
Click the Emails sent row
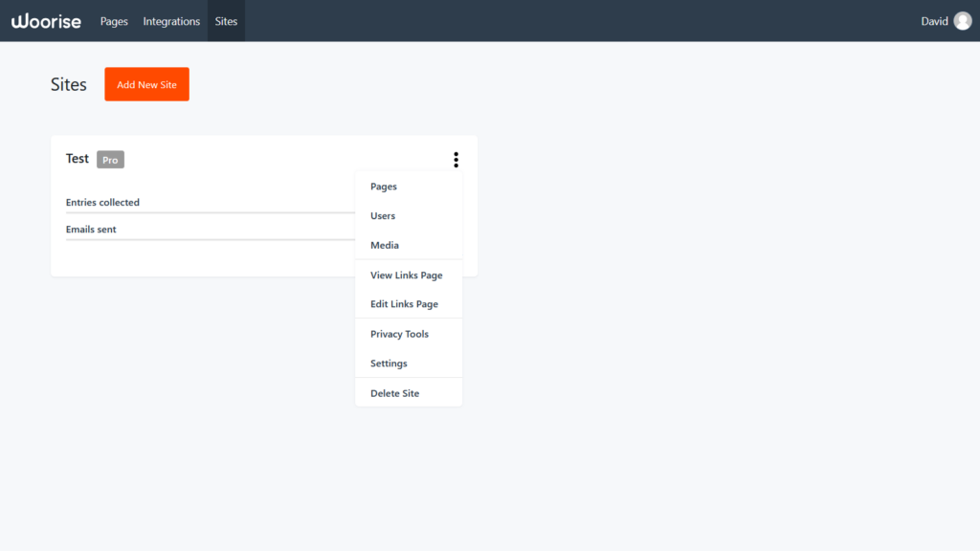pyautogui.click(x=91, y=229)
